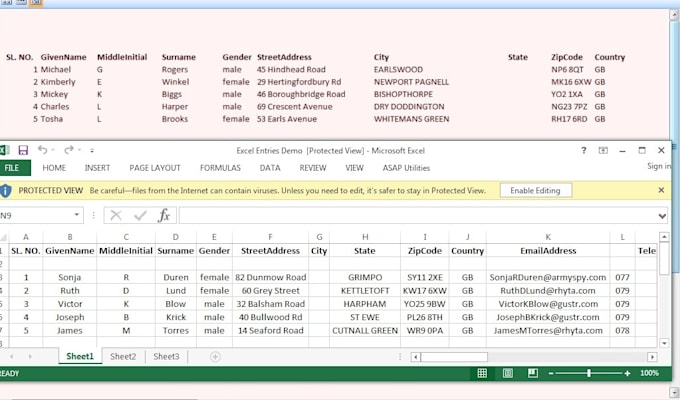Click the previous sheet navigation arrow
Screen dimensions: 680x400
point(12,357)
